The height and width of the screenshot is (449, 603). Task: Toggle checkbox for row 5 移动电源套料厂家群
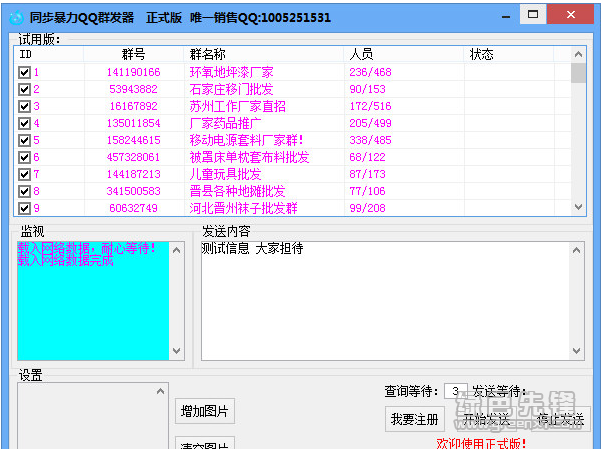coord(24,140)
